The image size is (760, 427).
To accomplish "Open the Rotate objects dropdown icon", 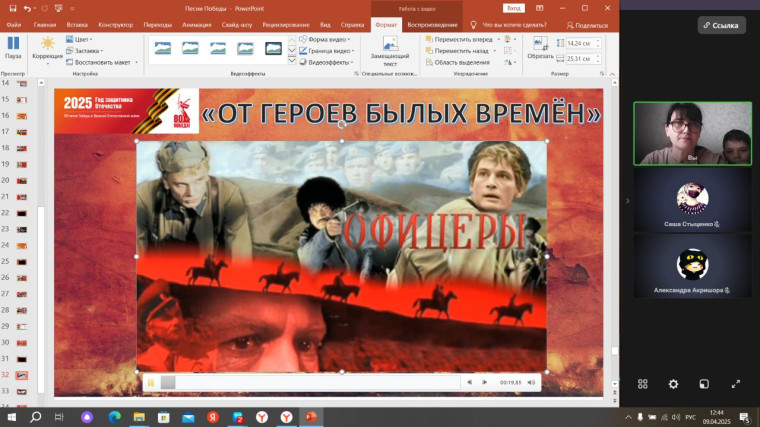I will click(508, 62).
